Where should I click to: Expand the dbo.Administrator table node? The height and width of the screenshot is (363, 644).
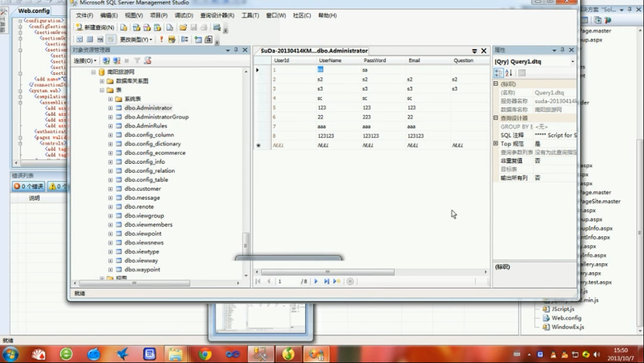pos(110,108)
